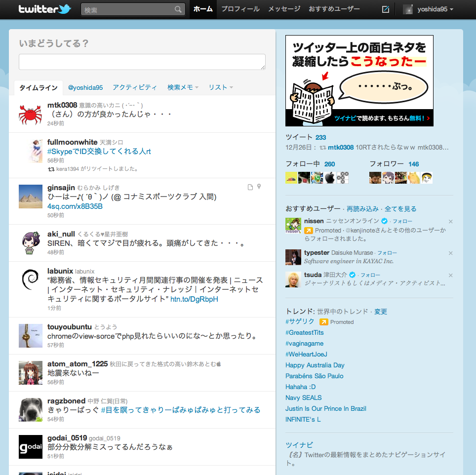Image resolution: width=476 pixels, height=475 pixels.
Task: Dismiss the typester suggested user
Action: click(450, 253)
